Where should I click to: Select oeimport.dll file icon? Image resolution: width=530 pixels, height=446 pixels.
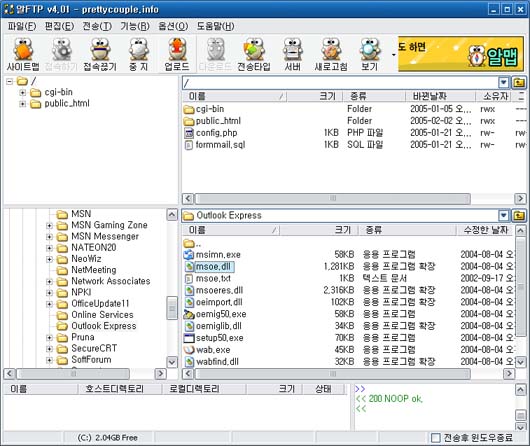click(189, 302)
